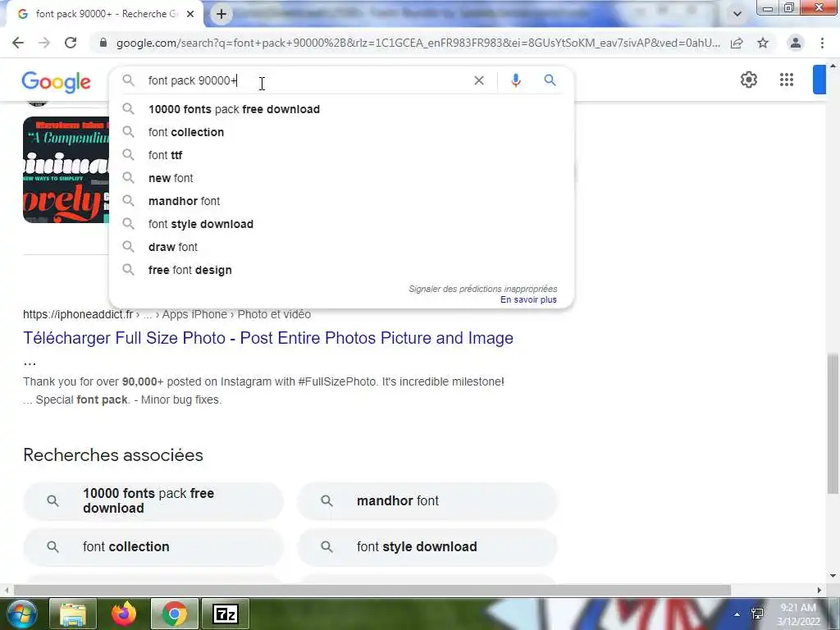Select suggestion 'mandhor font'
This screenshot has width=840, height=630.
click(341, 202)
